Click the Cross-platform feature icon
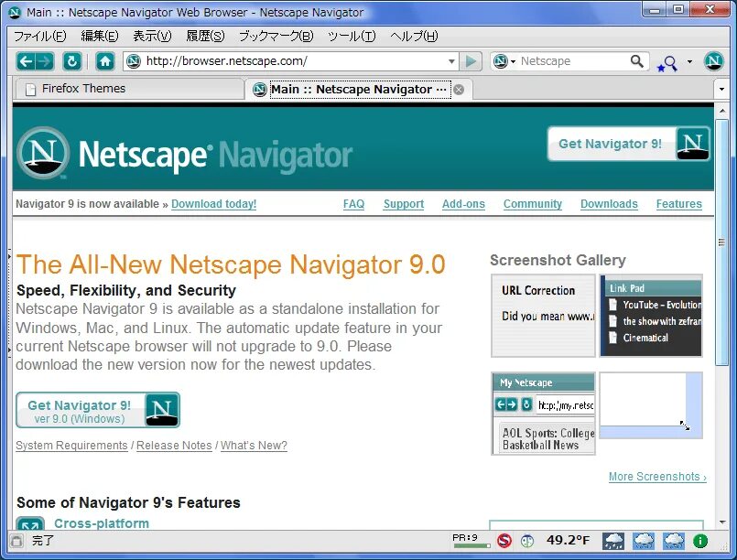737x560 pixels. 30,523
